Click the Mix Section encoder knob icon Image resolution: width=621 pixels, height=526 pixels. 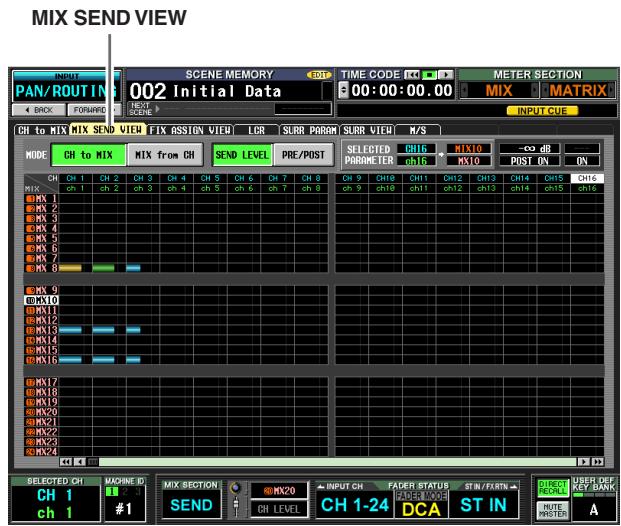pyautogui.click(x=235, y=488)
